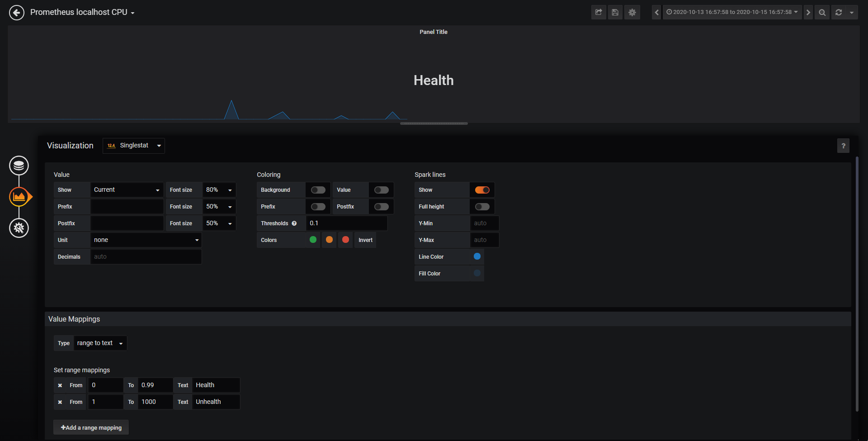Click the To field containing 1000
868x441 pixels.
click(x=156, y=402)
